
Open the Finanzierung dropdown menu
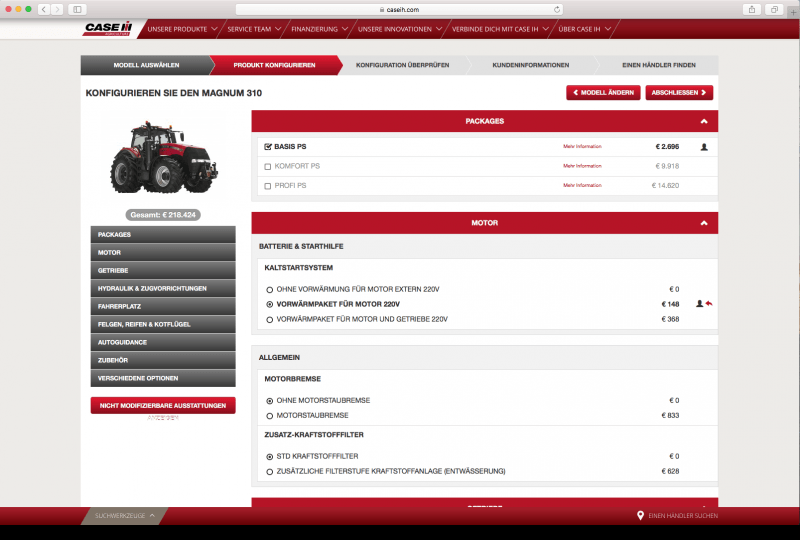point(319,29)
